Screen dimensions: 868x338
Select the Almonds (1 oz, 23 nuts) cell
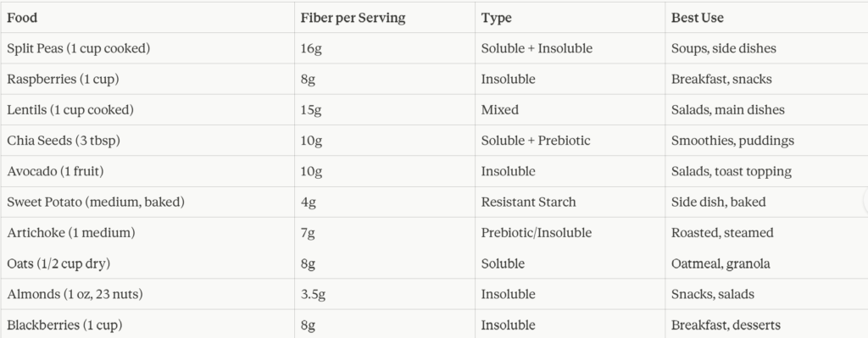pyautogui.click(x=147, y=294)
